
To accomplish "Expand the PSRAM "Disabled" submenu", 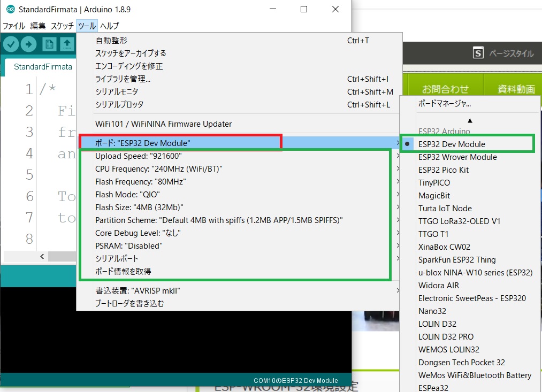I will 239,245.
